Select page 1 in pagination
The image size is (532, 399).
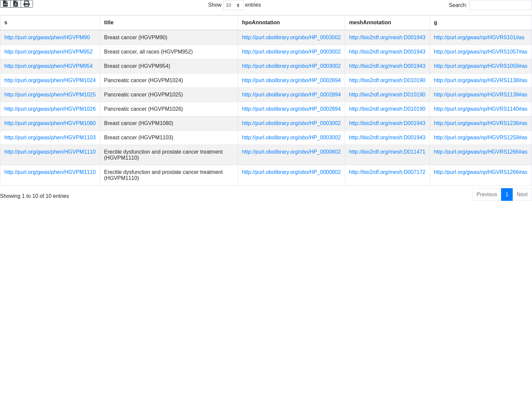click(507, 195)
